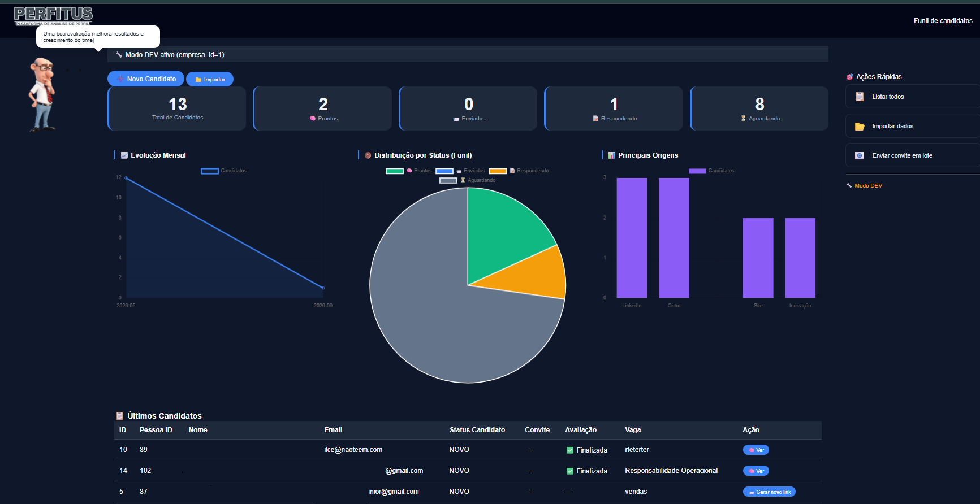Viewport: 980px width, 504px height.
Task: Click the LinkedIn bar in origins chart
Action: pos(632,238)
